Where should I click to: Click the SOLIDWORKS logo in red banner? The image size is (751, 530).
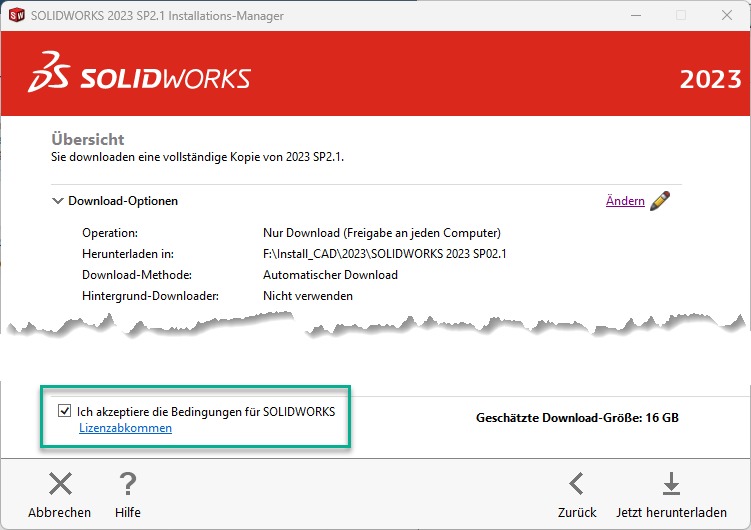click(140, 79)
